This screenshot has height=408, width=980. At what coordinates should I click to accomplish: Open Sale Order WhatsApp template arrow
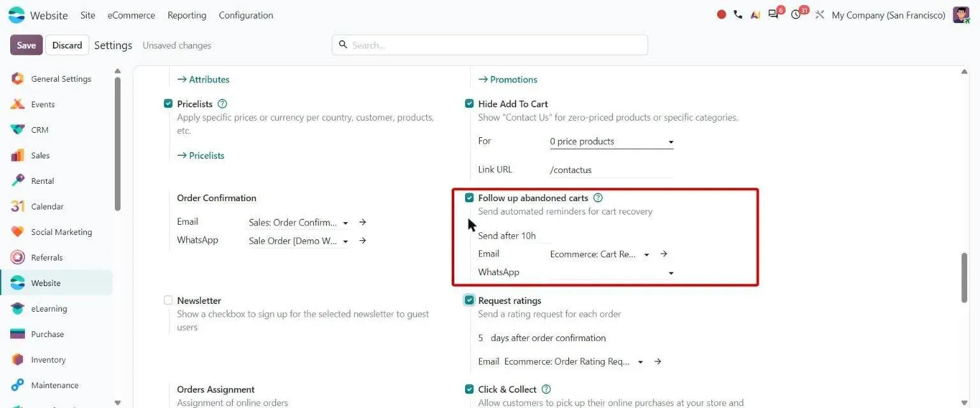coord(362,241)
